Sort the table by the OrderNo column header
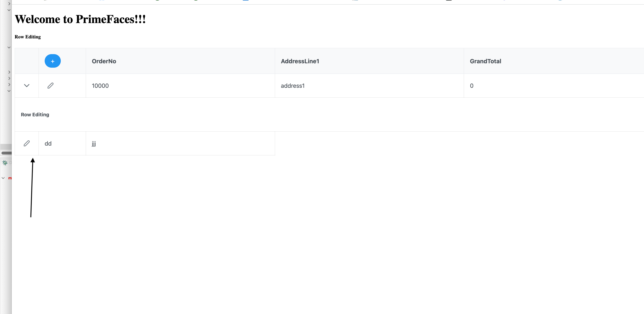The height and width of the screenshot is (314, 644). (x=104, y=61)
